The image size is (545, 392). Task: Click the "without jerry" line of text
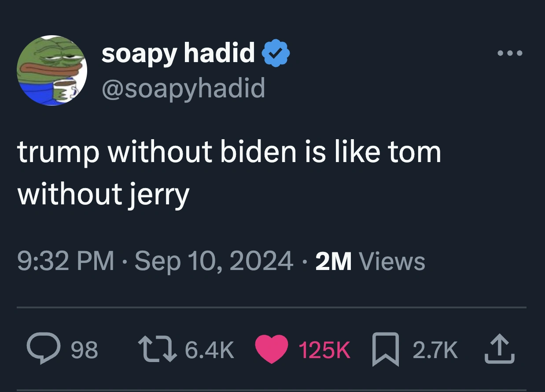pyautogui.click(x=103, y=194)
